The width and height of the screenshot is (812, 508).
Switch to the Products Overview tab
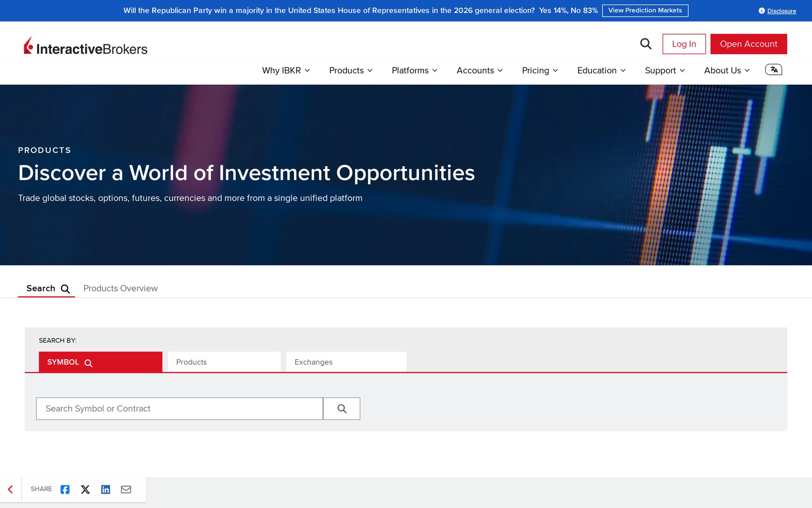tap(120, 288)
